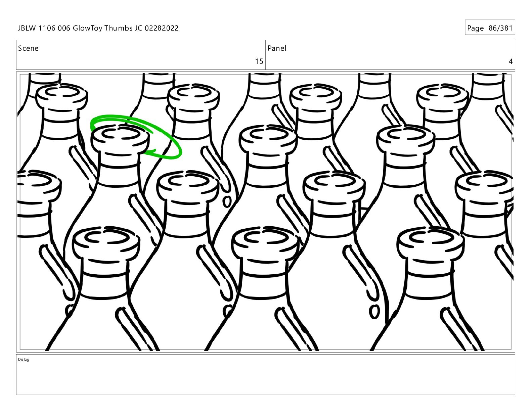The image size is (532, 411).
Task: Click the small droplet oval beside the center-left bottle neck
Action: coord(227,201)
